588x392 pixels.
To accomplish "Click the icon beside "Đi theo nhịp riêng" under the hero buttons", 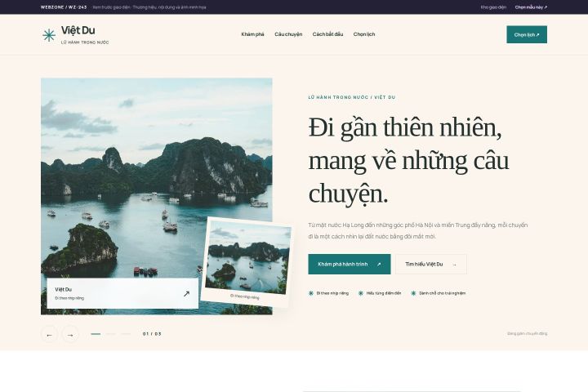I will [x=311, y=293].
